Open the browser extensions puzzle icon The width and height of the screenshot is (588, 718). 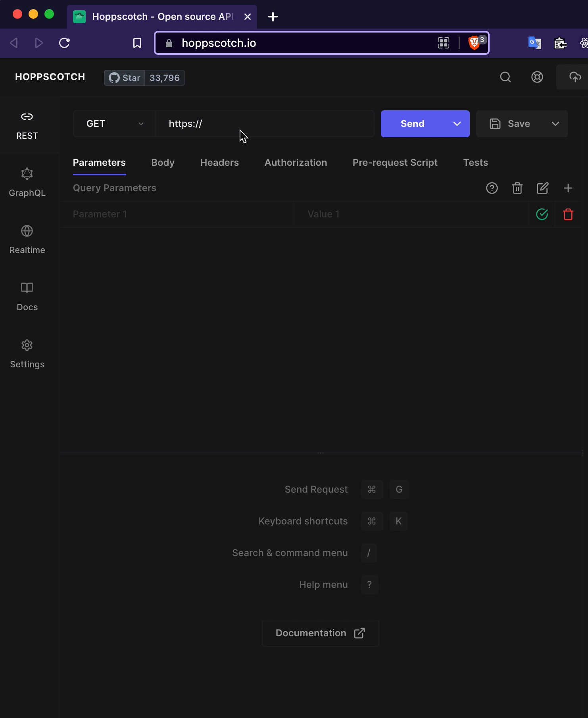click(560, 43)
